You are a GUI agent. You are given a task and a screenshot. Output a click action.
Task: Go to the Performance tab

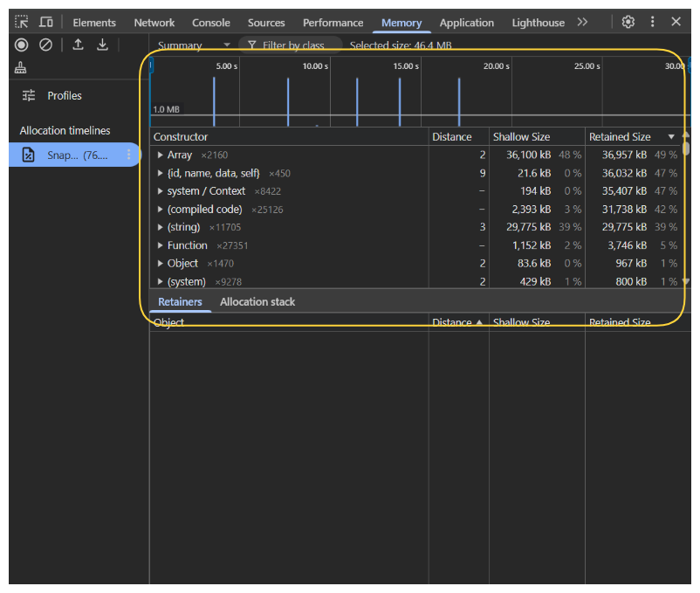click(333, 23)
